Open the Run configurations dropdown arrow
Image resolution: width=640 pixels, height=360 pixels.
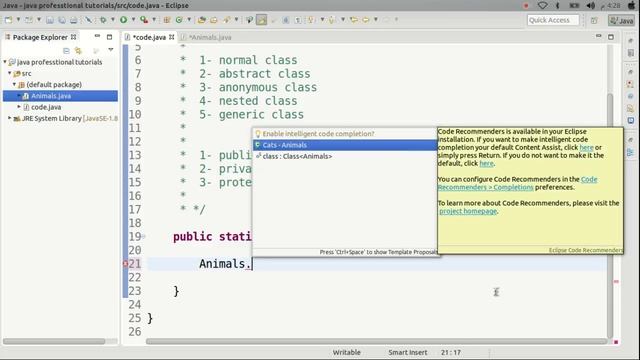[133, 20]
